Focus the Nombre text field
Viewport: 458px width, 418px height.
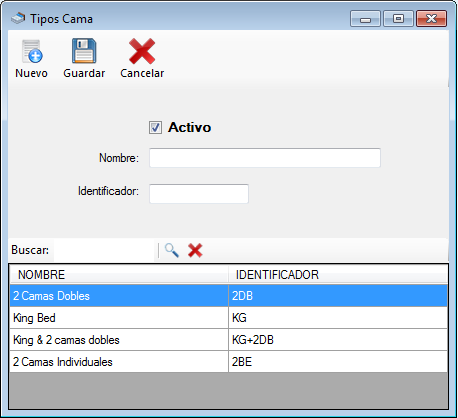[265, 158]
